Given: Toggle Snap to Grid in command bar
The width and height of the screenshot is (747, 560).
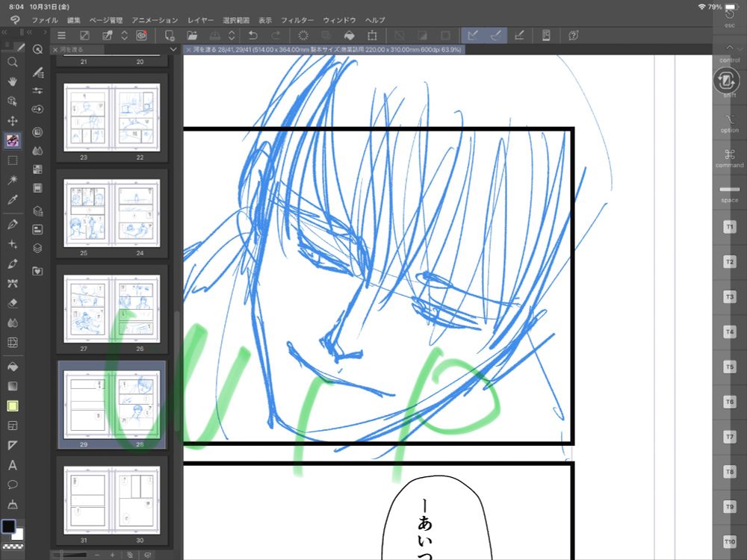Looking at the screenshot, I should click(519, 35).
